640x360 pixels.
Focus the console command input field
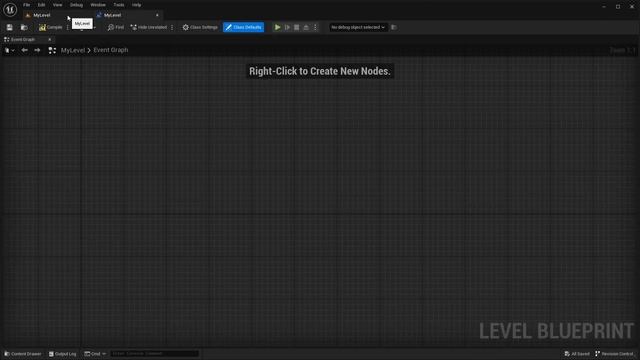pos(154,354)
